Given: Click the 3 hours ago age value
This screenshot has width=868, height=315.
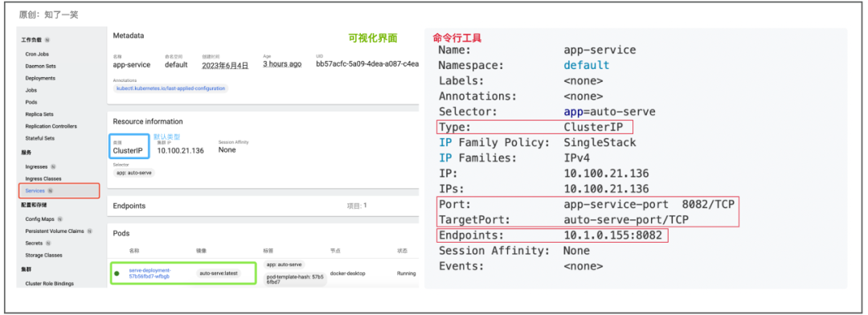Looking at the screenshot, I should coord(282,64).
